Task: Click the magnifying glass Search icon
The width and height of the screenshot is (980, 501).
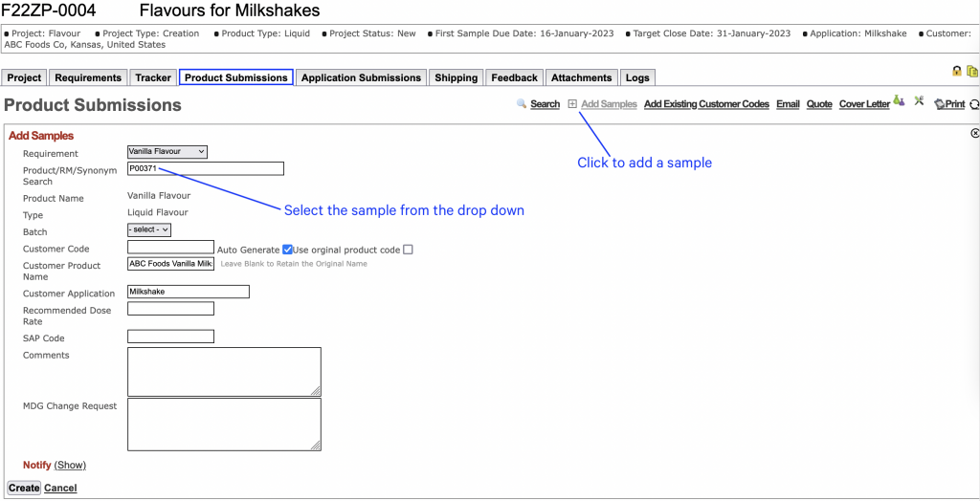Action: point(522,103)
